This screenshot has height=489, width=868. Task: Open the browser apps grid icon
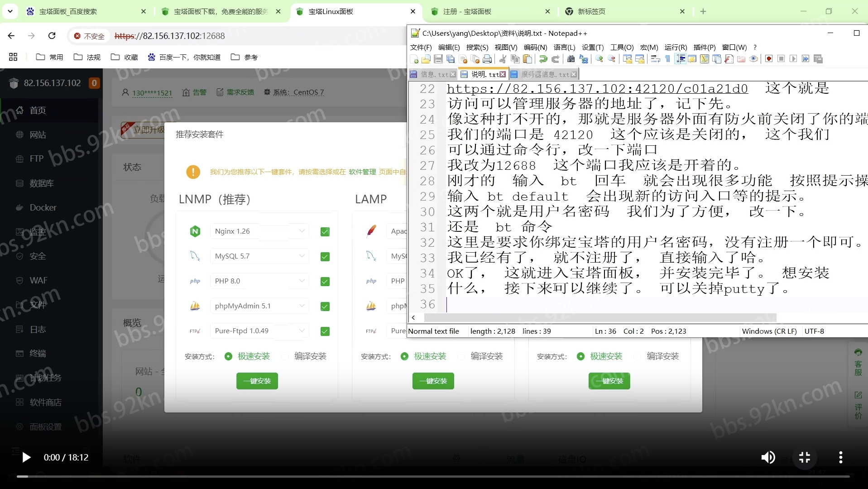pyautogui.click(x=13, y=57)
